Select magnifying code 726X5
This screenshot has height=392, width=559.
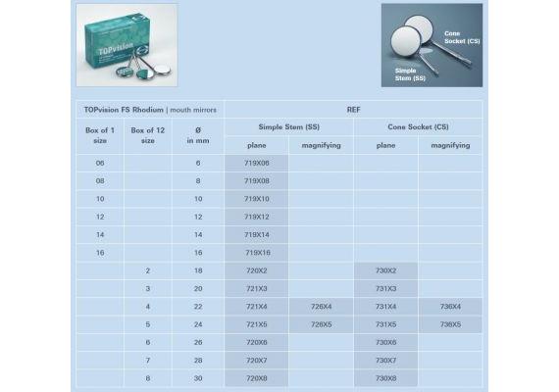click(321, 324)
